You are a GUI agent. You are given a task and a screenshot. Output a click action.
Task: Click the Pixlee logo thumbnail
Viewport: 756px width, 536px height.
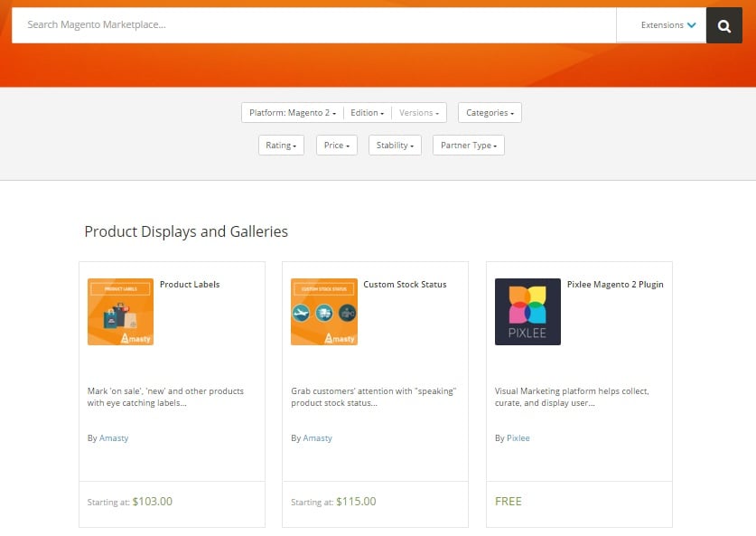[528, 312]
